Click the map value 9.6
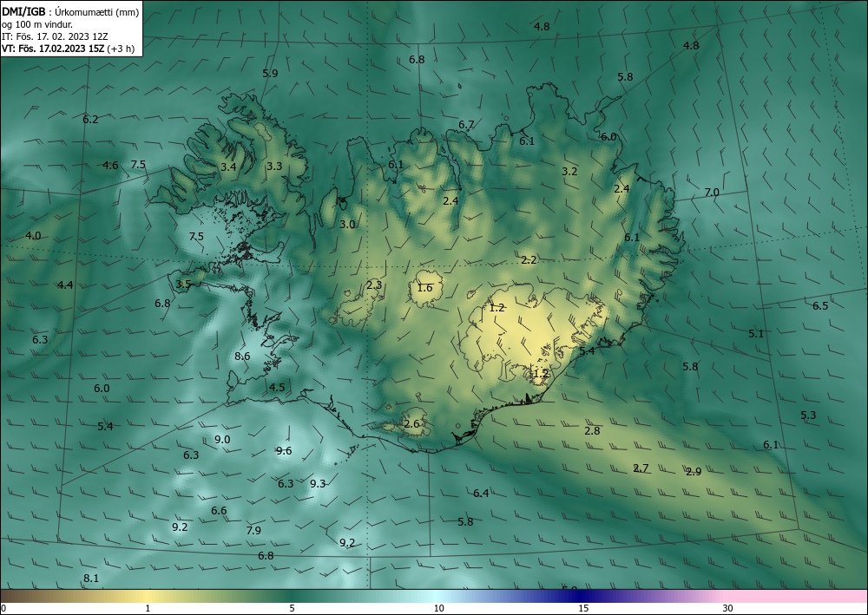 (284, 451)
